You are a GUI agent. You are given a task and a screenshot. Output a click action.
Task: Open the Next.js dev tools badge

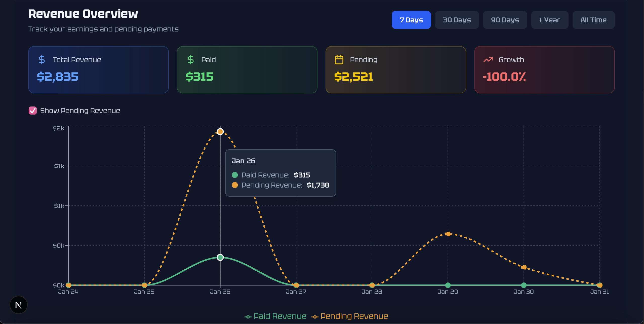point(19,305)
